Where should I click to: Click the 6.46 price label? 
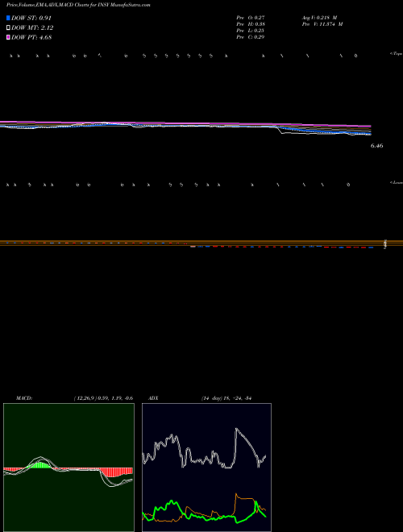[377, 146]
